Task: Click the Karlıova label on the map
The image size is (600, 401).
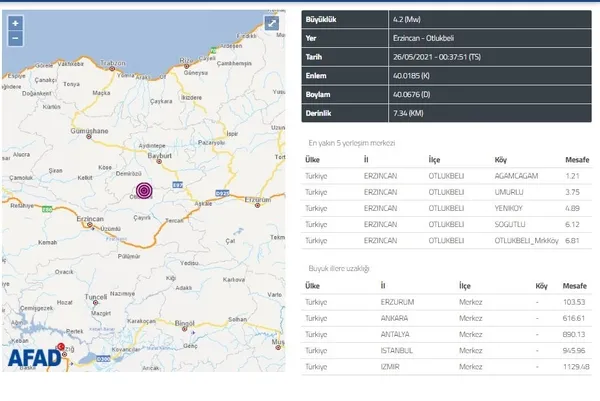Action: point(234,280)
